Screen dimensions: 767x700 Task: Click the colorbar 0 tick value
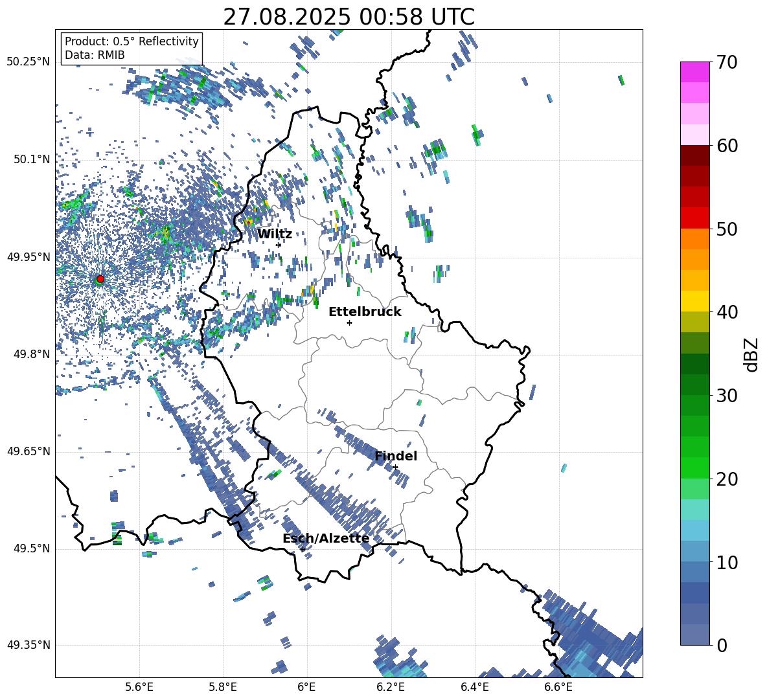pos(722,645)
